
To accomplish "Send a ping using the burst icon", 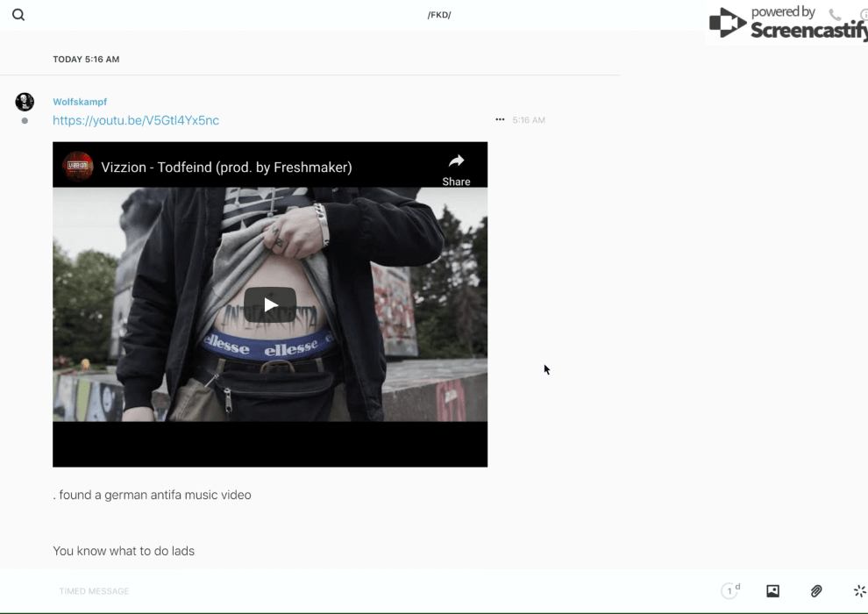I will [x=859, y=591].
